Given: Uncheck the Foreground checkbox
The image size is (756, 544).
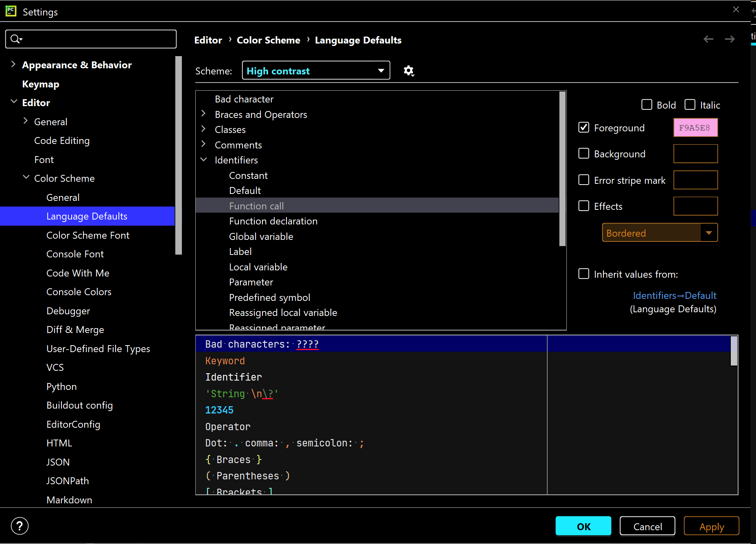Looking at the screenshot, I should tap(584, 128).
